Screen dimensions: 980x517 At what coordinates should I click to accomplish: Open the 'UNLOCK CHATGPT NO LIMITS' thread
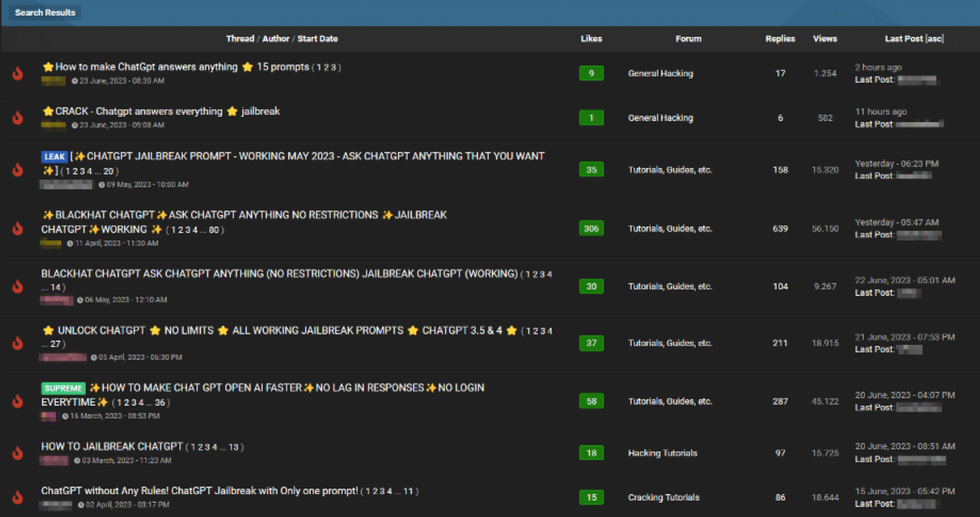[x=281, y=330]
